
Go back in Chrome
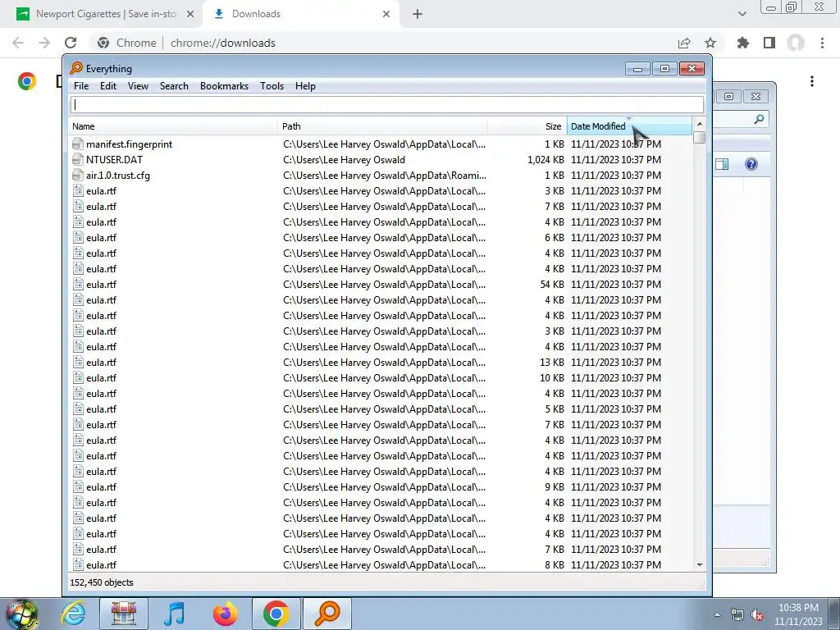click(x=18, y=43)
